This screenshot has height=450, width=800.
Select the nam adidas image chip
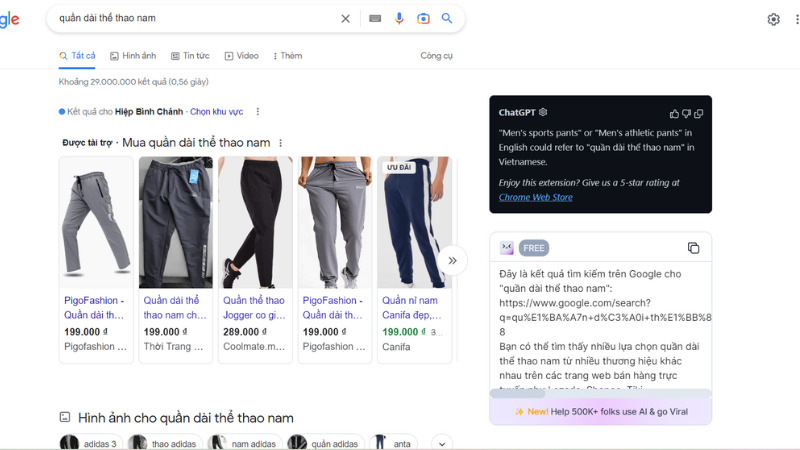(244, 443)
